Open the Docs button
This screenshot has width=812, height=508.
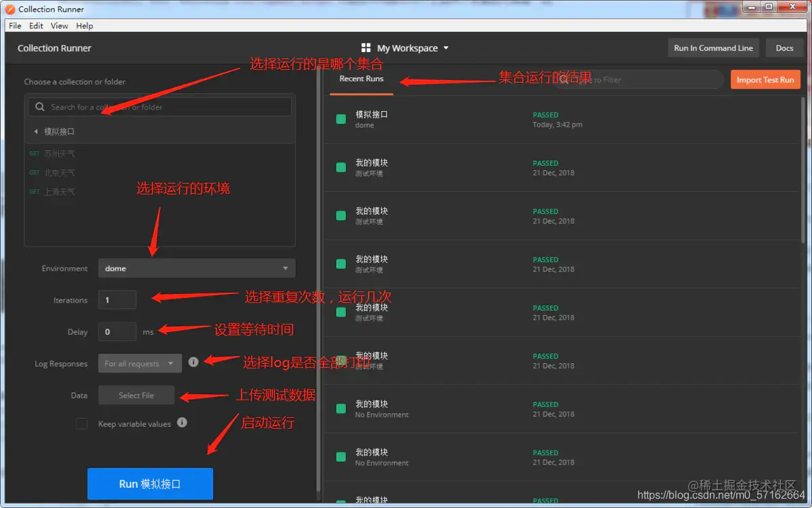pos(784,48)
